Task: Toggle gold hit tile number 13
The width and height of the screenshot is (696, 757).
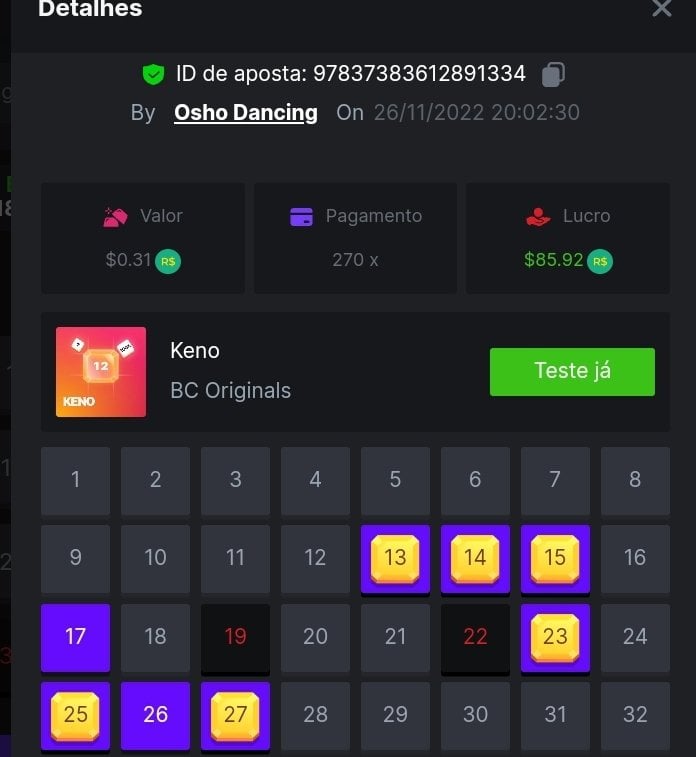Action: pos(395,559)
